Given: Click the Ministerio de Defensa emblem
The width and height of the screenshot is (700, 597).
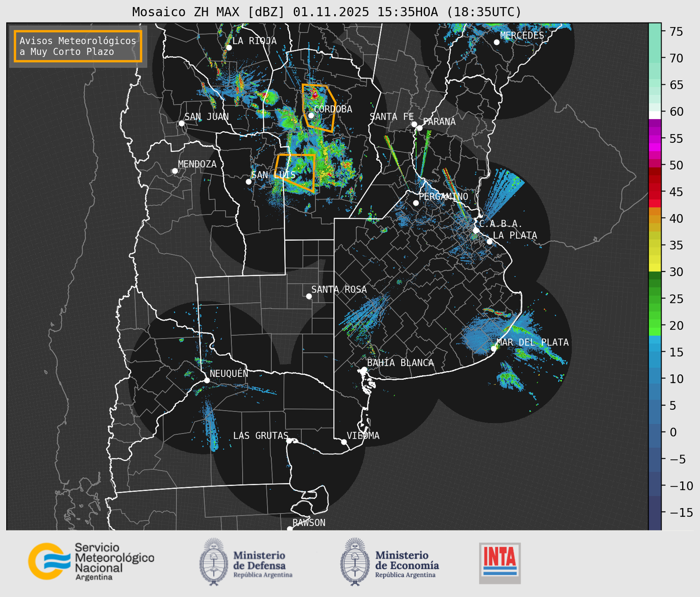Looking at the screenshot, I should [214, 562].
